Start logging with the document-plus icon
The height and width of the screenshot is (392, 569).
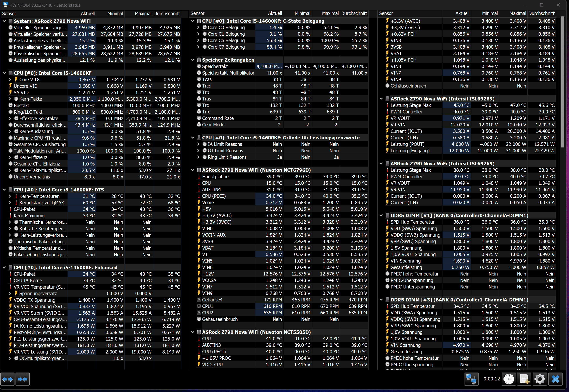524,379
